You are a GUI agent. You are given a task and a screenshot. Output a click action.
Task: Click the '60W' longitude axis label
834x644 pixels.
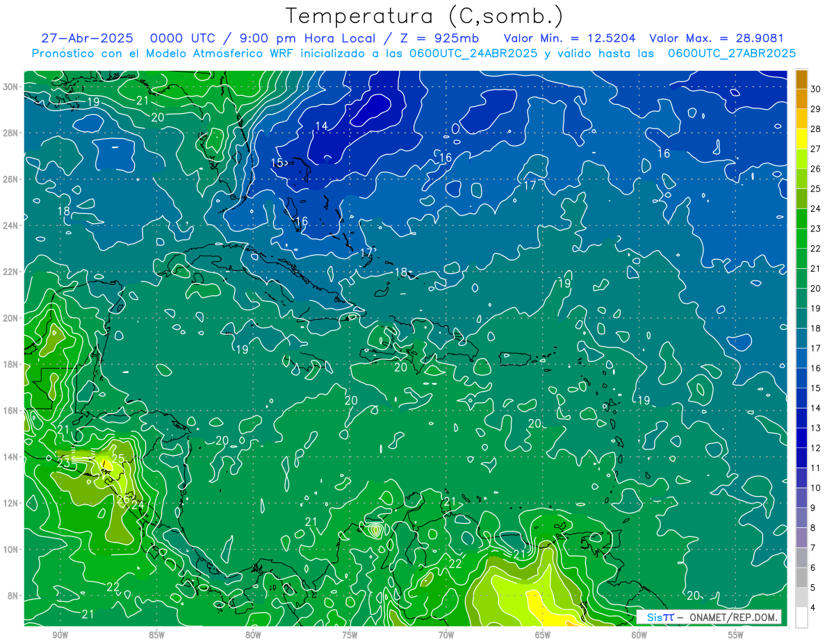pyautogui.click(x=639, y=635)
